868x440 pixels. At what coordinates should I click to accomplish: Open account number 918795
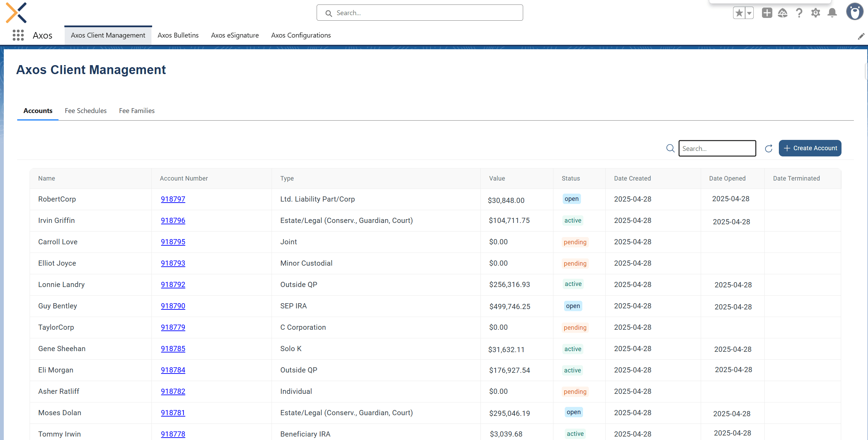coord(173,242)
